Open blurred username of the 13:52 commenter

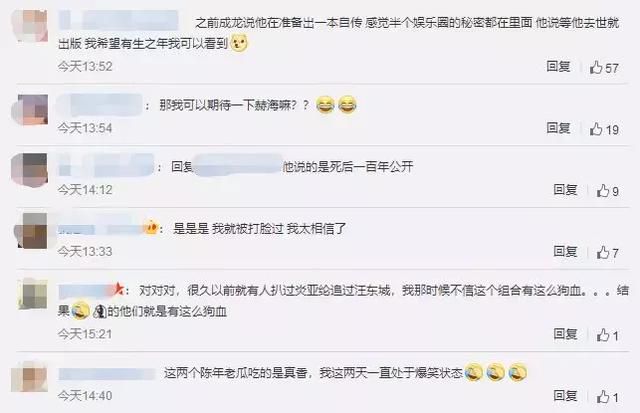click(118, 20)
